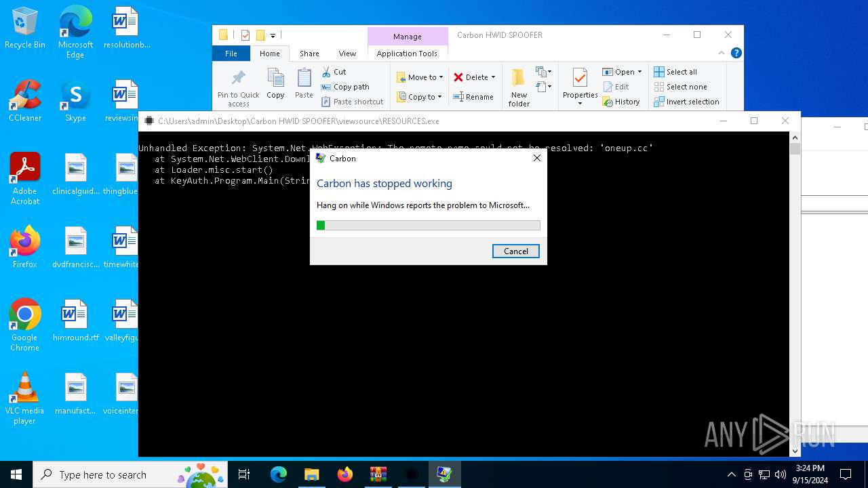This screenshot has height=488, width=868.
Task: Switch to the View ribbon tab
Action: click(347, 54)
